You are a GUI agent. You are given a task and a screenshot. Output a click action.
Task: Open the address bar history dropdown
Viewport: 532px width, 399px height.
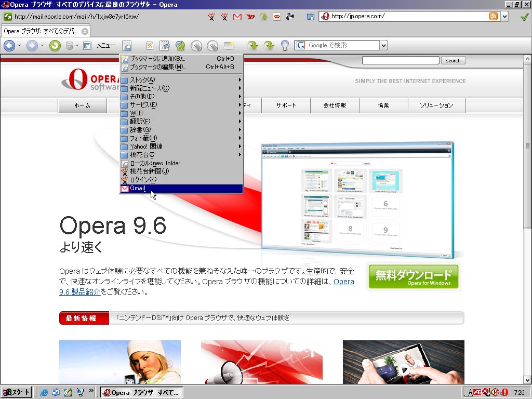pos(504,16)
